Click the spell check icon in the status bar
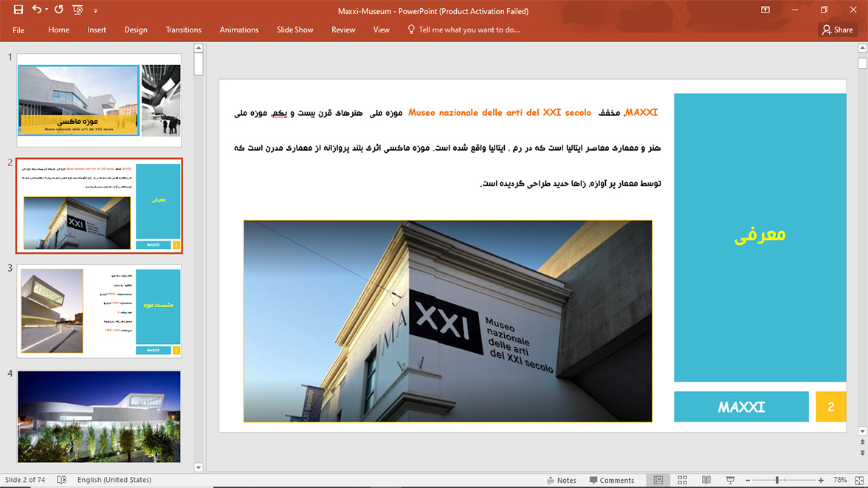The image size is (868, 488). click(x=61, y=480)
